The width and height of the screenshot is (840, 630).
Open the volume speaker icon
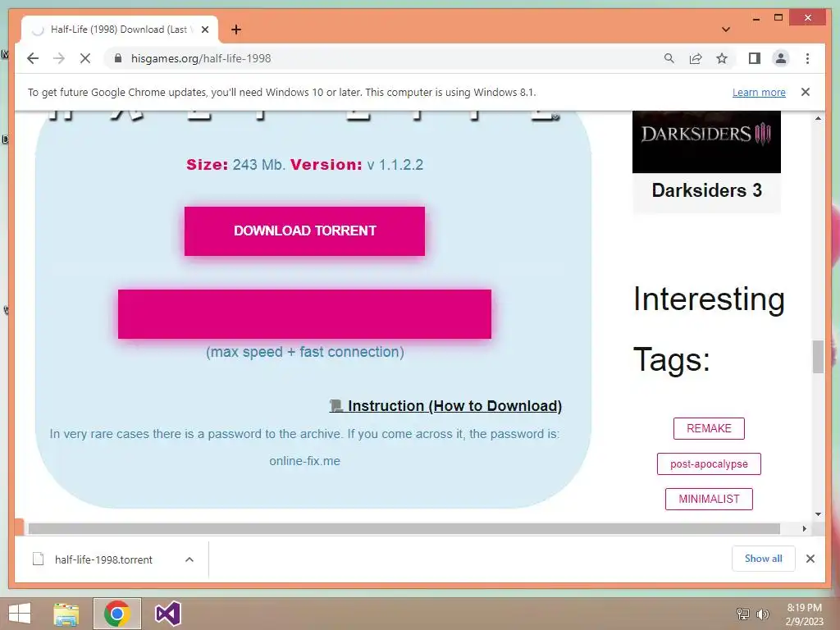(762, 614)
